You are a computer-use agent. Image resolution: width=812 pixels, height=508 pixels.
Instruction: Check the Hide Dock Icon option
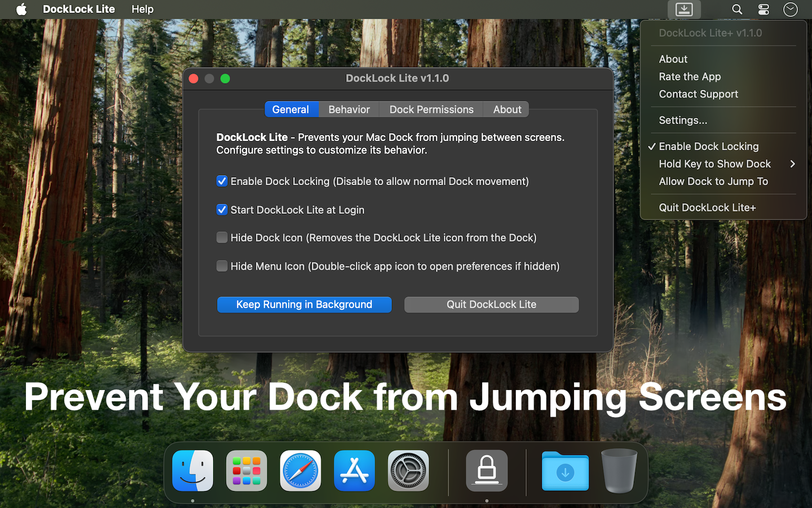click(x=222, y=238)
